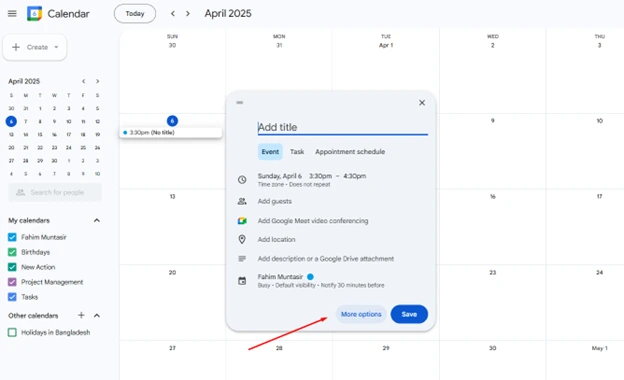Click day 16 in main grid
Screen dimensions: 624x380
tap(493, 197)
